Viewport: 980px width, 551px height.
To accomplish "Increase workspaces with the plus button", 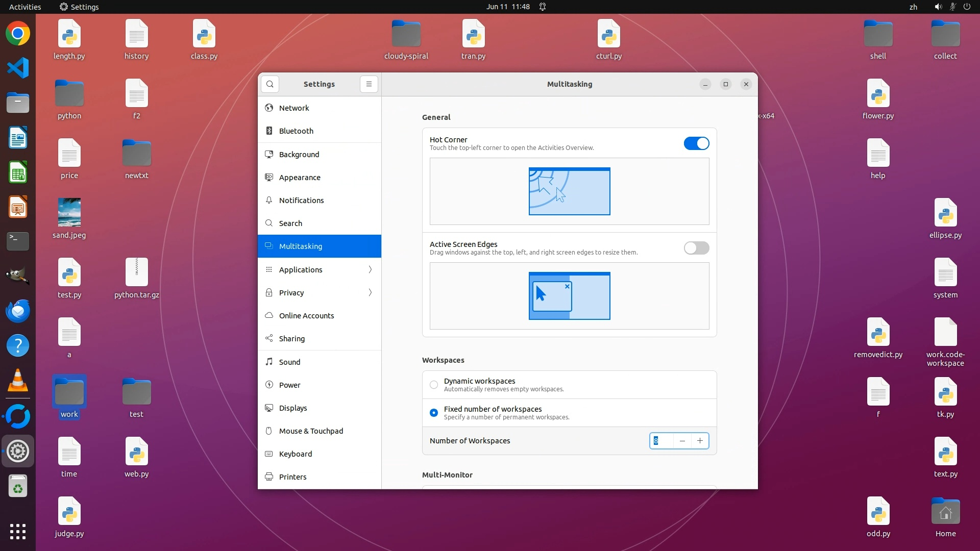I will click(700, 441).
